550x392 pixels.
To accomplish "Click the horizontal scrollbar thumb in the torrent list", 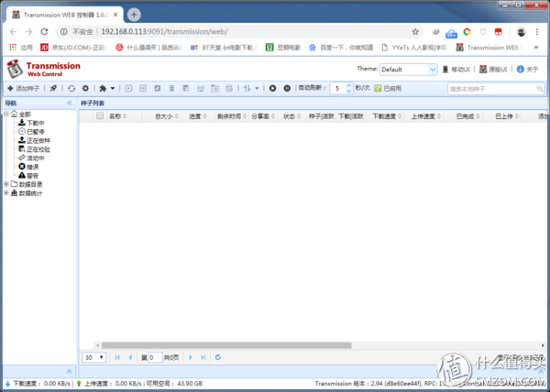I will (226, 345).
